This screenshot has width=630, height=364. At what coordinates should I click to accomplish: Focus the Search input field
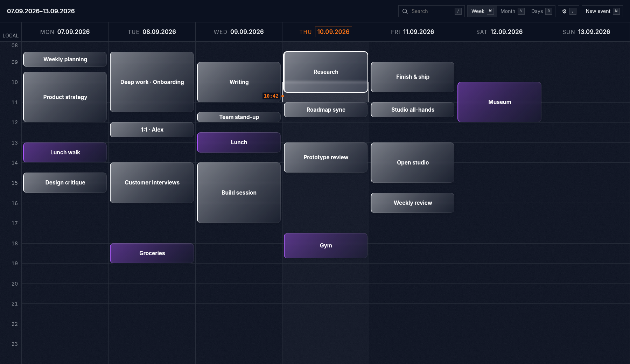point(431,11)
